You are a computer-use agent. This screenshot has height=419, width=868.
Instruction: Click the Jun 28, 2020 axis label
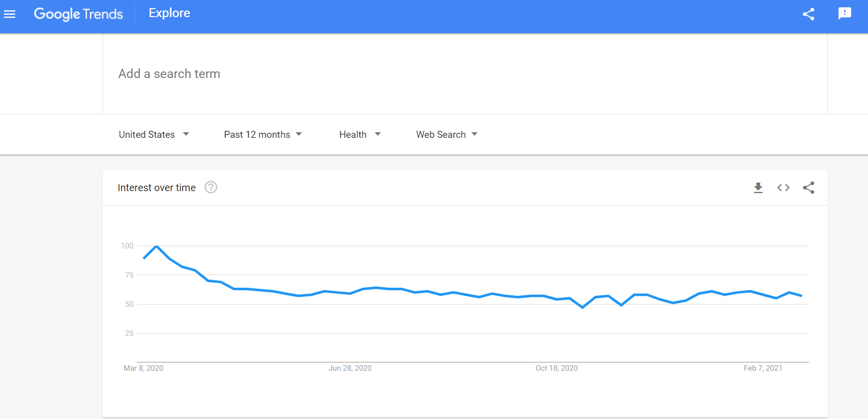[350, 368]
